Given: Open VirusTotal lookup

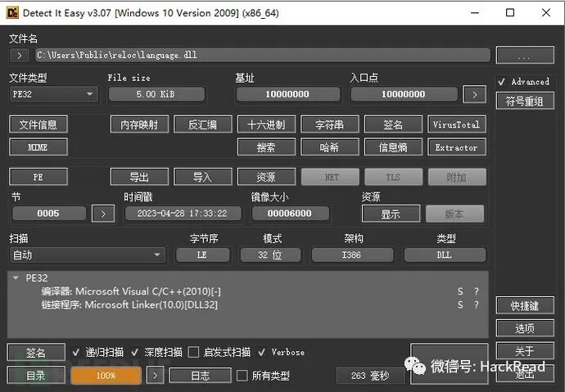Looking at the screenshot, I should tap(457, 124).
